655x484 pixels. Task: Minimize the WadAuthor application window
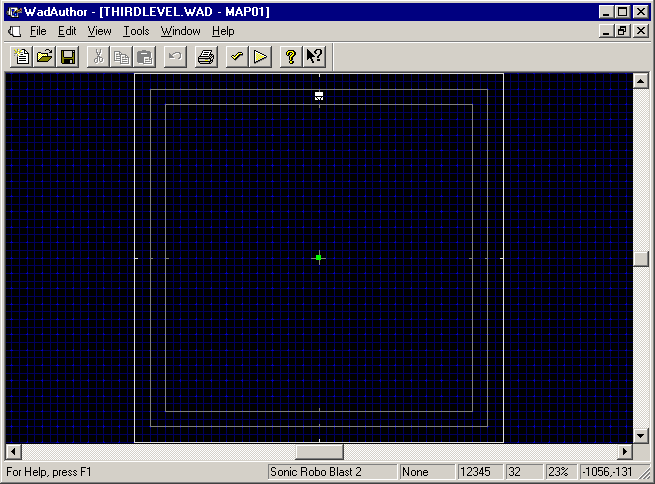pyautogui.click(x=606, y=12)
